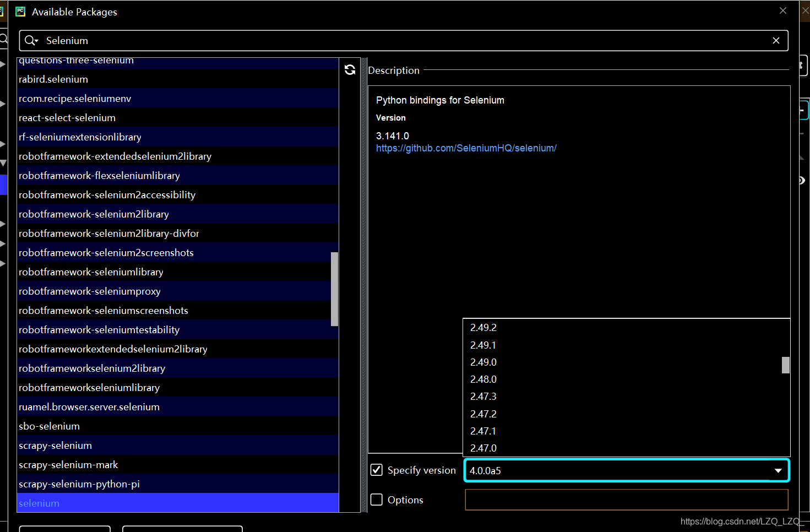Viewport: 810px width, 532px height.
Task: Click the search magnifier icon
Action: (31, 41)
